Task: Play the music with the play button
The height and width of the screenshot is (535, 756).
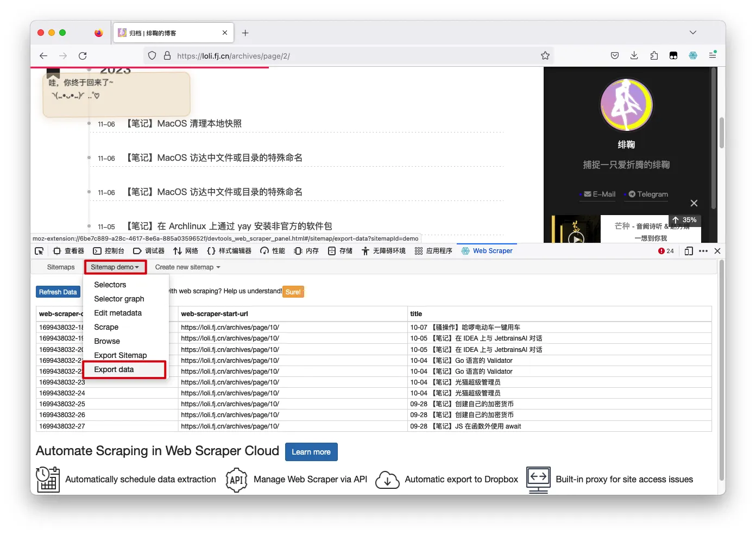Action: (x=576, y=238)
